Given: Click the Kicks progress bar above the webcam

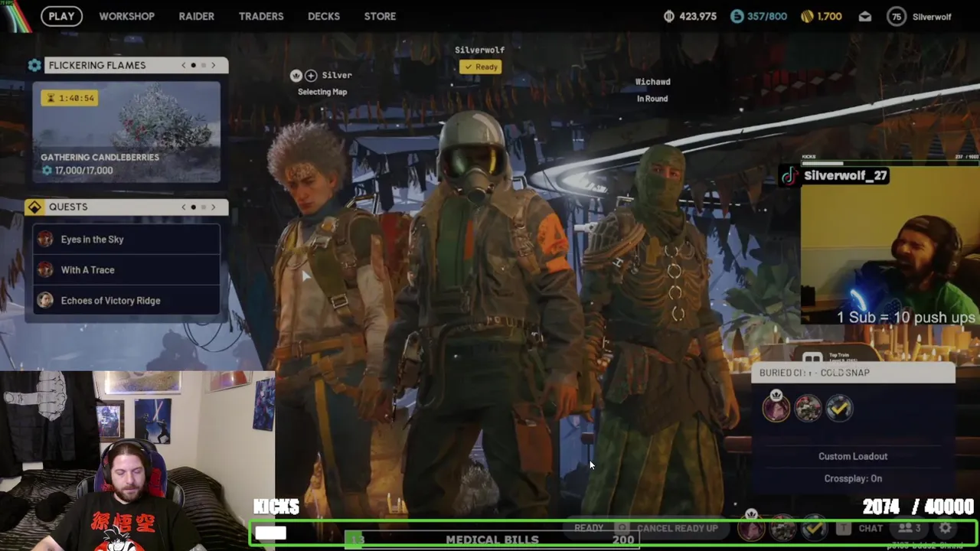Looking at the screenshot, I should point(890,162).
